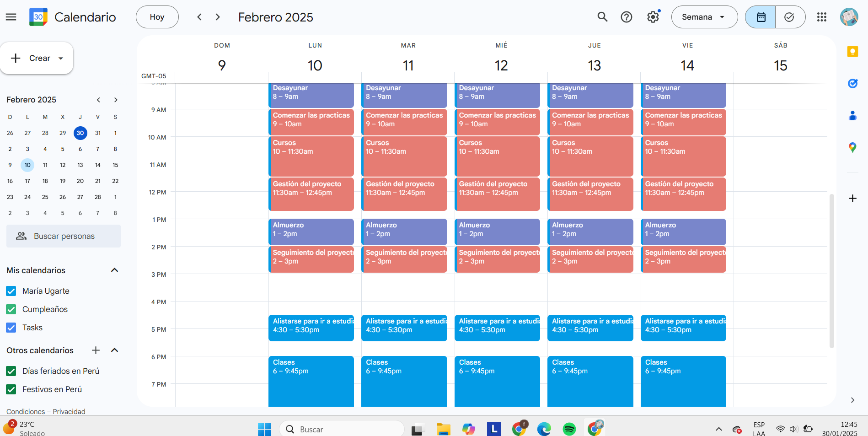868x436 pixels.
Task: Open calendar search
Action: [x=602, y=17]
